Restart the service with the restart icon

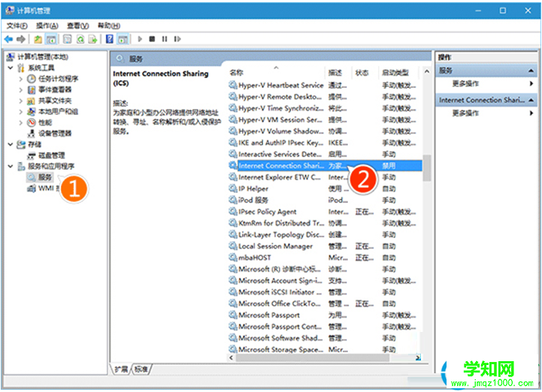(x=177, y=39)
